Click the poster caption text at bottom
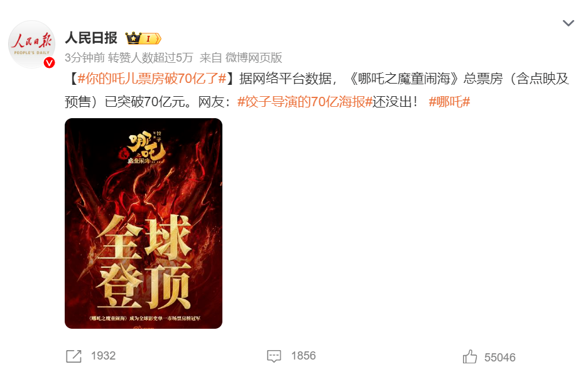This screenshot has width=588, height=374. [x=144, y=319]
